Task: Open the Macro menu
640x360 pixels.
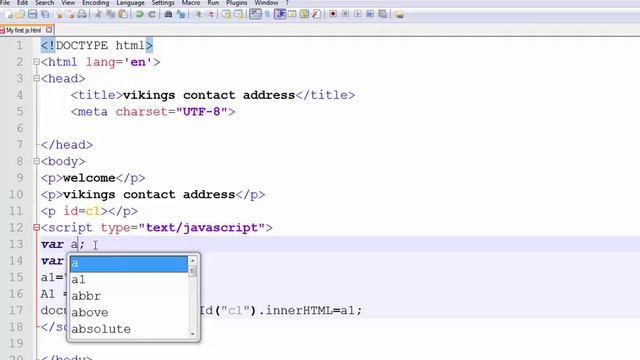Action: tap(191, 3)
